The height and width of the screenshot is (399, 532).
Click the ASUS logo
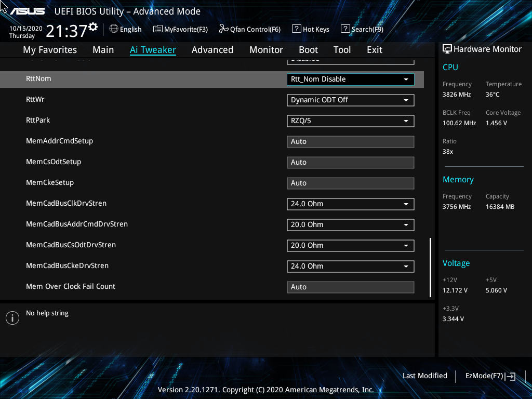[x=27, y=11]
